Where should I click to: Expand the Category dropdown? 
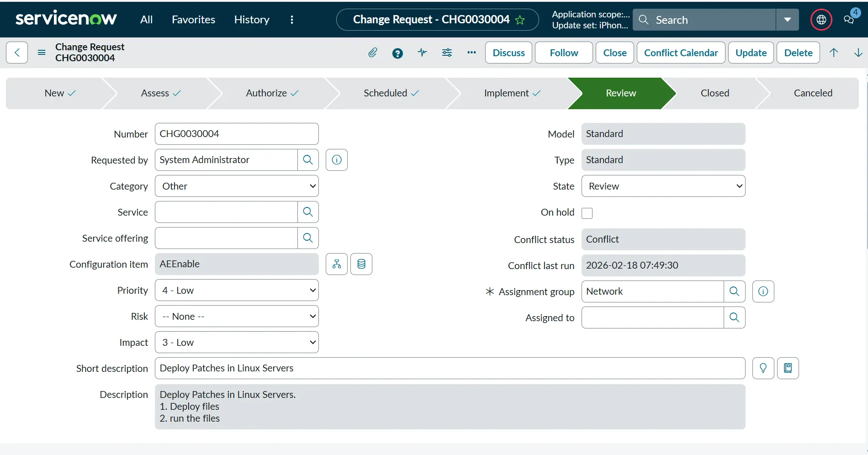coord(237,186)
